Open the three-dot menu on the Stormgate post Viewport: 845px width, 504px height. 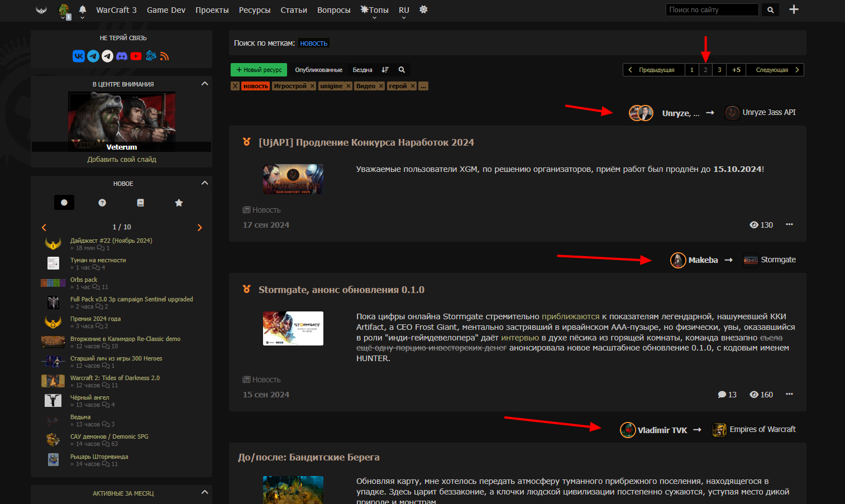789,394
